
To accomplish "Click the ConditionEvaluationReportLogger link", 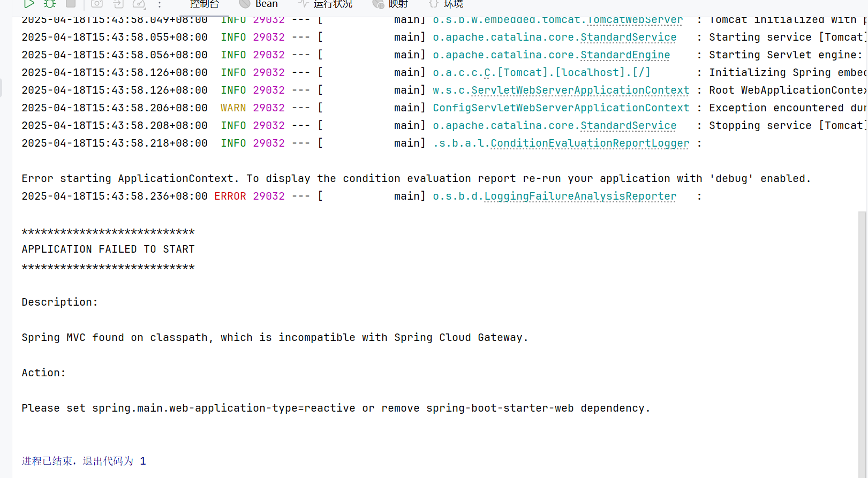I will point(590,143).
